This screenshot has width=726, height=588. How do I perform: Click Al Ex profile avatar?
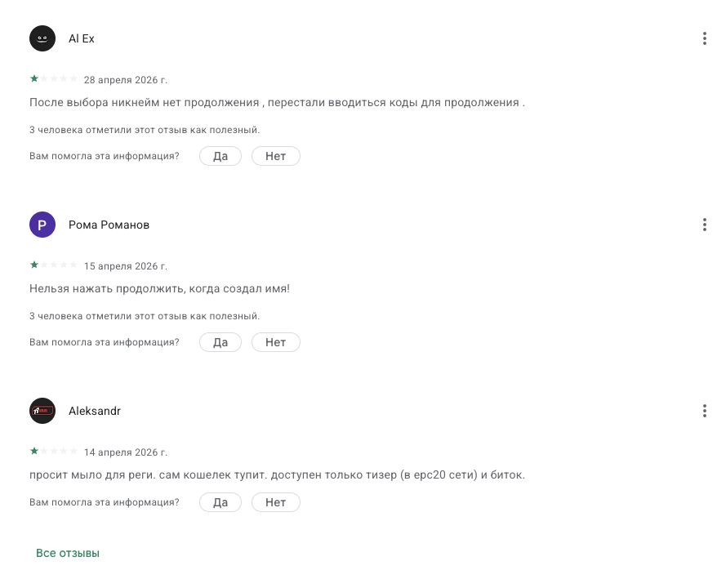click(42, 38)
